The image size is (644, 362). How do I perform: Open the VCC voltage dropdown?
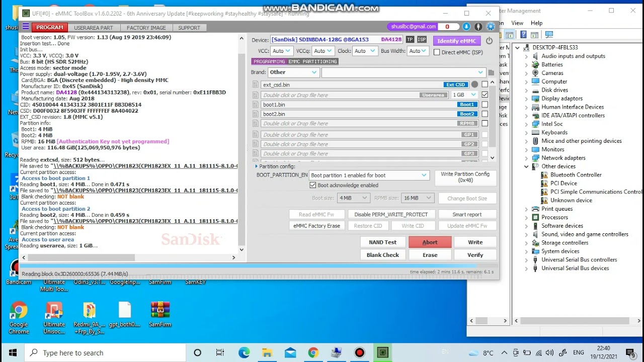(x=281, y=51)
